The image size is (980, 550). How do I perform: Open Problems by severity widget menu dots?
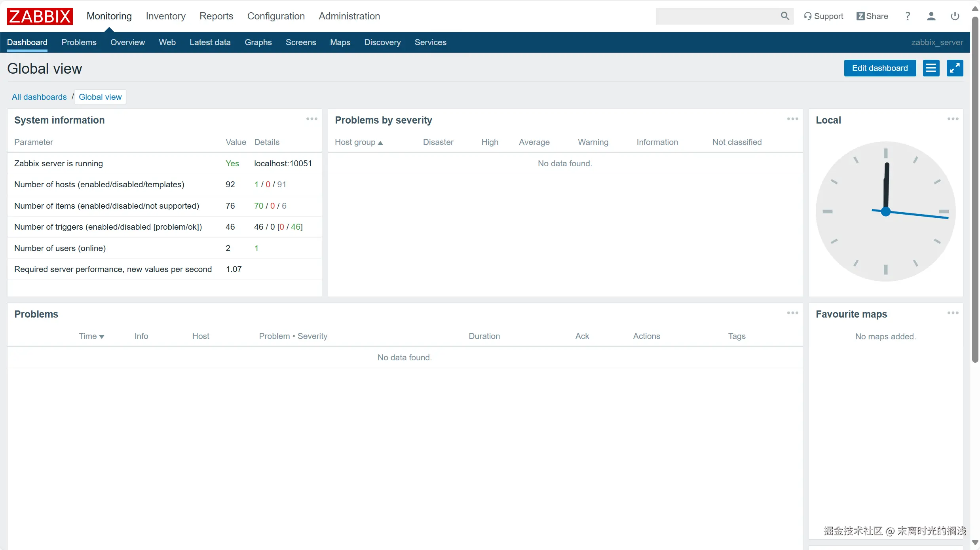tap(792, 119)
